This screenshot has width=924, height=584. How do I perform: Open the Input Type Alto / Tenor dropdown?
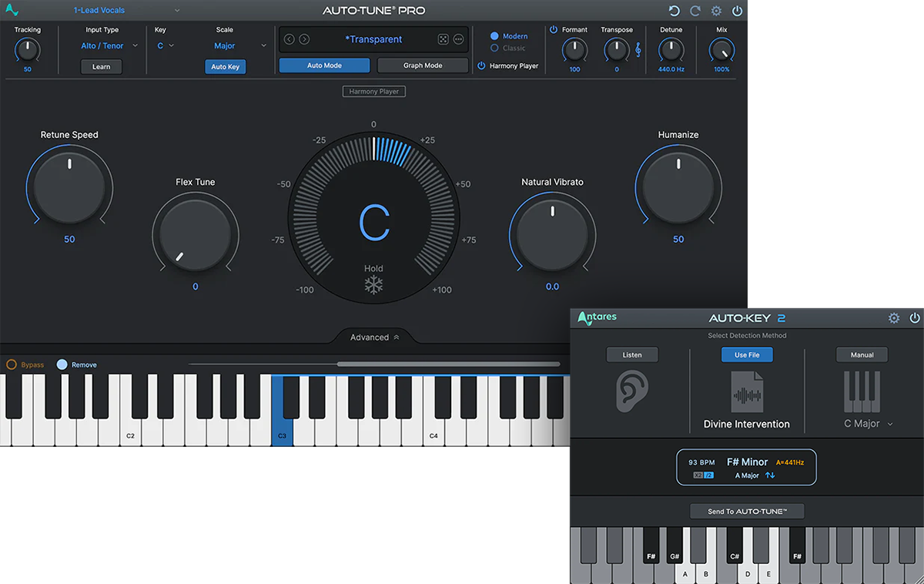point(109,45)
